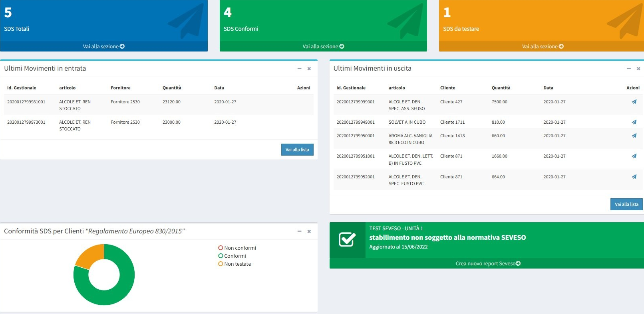The image size is (644, 314).
Task: Click Data header in entrata table
Action: click(219, 88)
